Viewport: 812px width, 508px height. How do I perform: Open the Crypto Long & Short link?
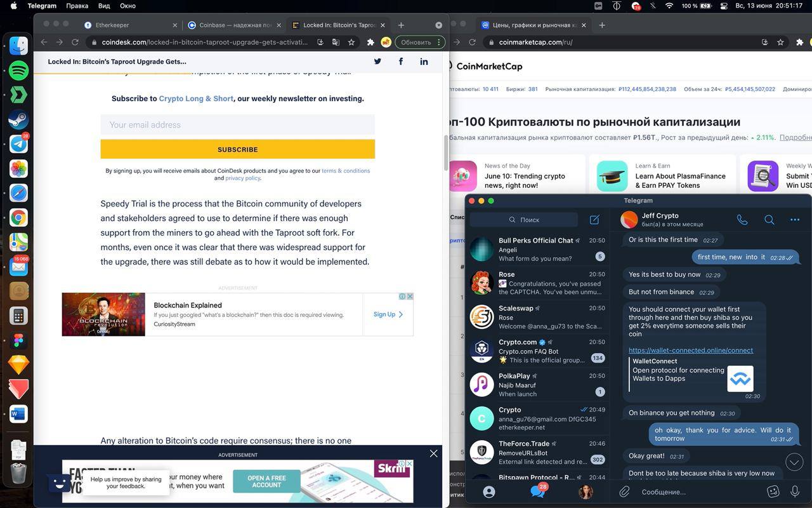(x=196, y=99)
